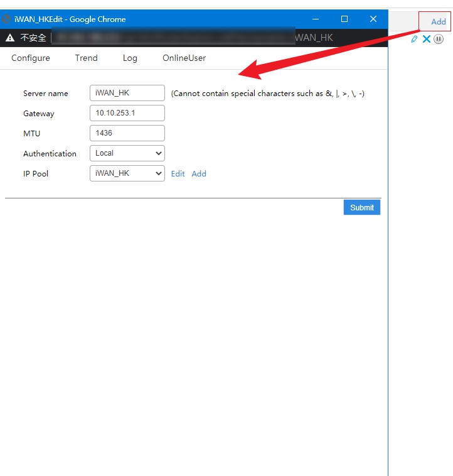Switch to the Trend tab
The image size is (453, 476).
(x=87, y=58)
